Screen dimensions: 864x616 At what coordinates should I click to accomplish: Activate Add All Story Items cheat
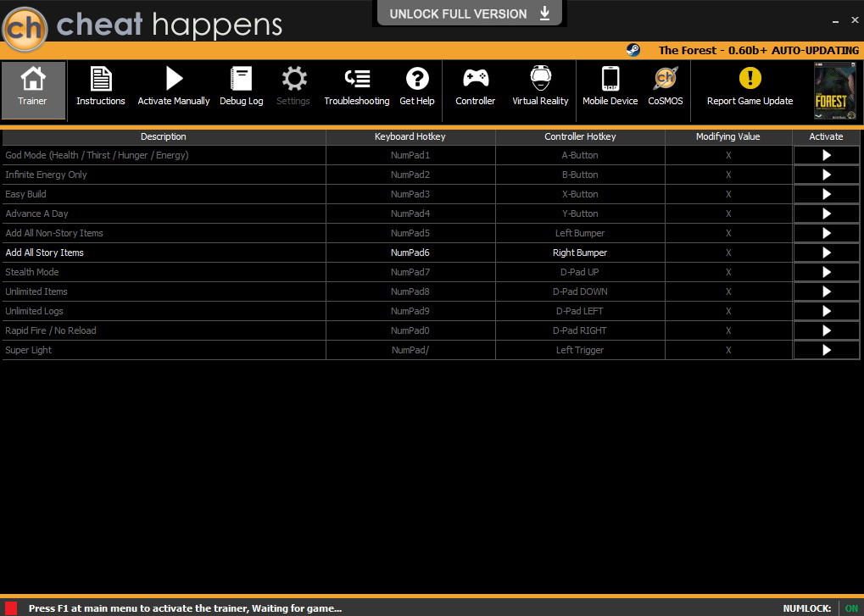(826, 253)
